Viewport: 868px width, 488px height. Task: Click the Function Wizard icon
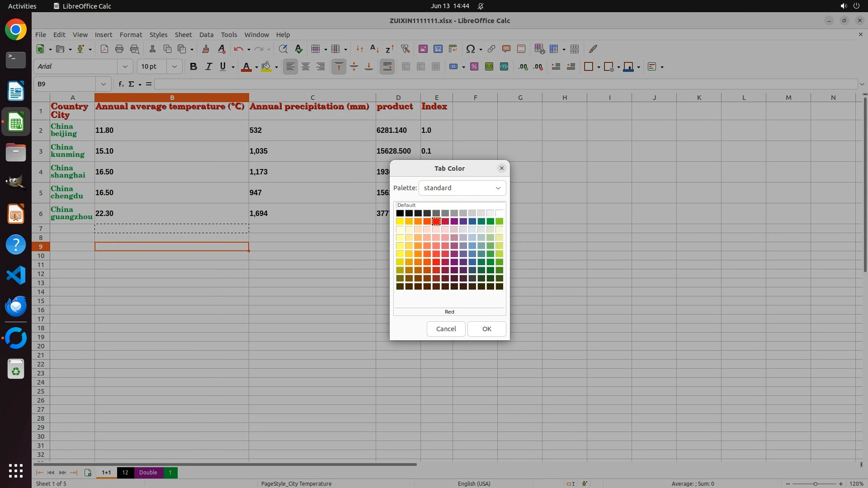click(121, 84)
